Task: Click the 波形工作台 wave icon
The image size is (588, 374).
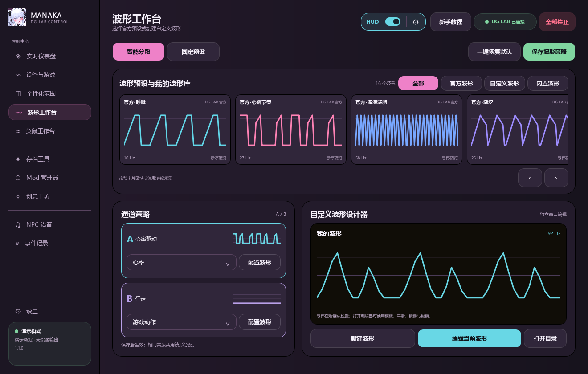Action: [19, 112]
